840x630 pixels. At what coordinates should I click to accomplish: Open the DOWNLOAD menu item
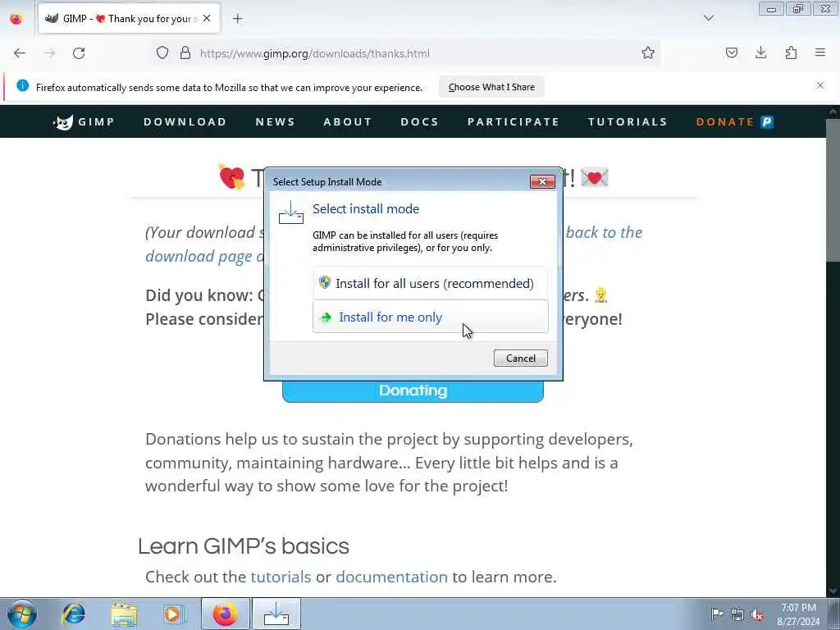coord(185,121)
